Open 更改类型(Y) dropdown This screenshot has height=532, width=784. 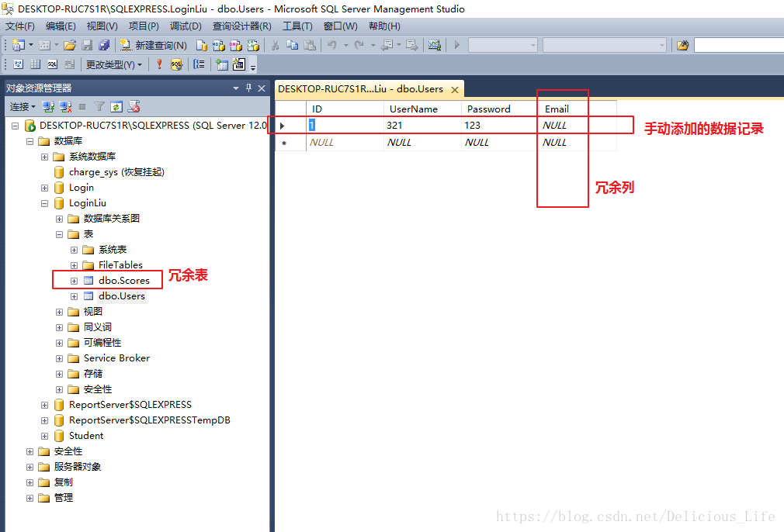tap(114, 64)
